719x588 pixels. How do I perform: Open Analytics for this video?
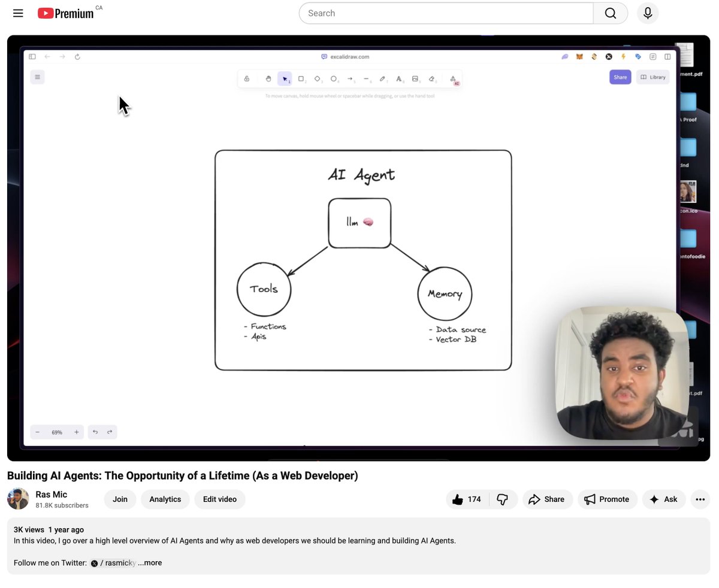[x=165, y=499]
